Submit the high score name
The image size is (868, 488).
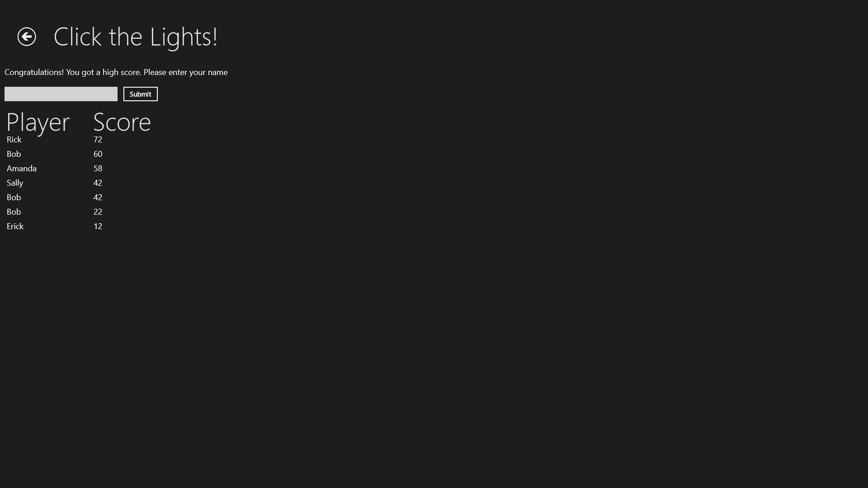click(141, 94)
